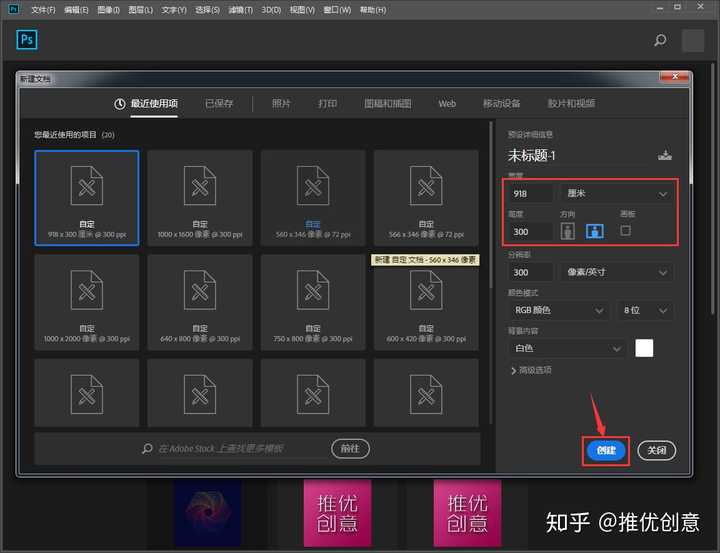Viewport: 720px width, 553px height.
Task: Select preset 560 x 346 像素 @ 72 ppi
Action: coord(313,198)
